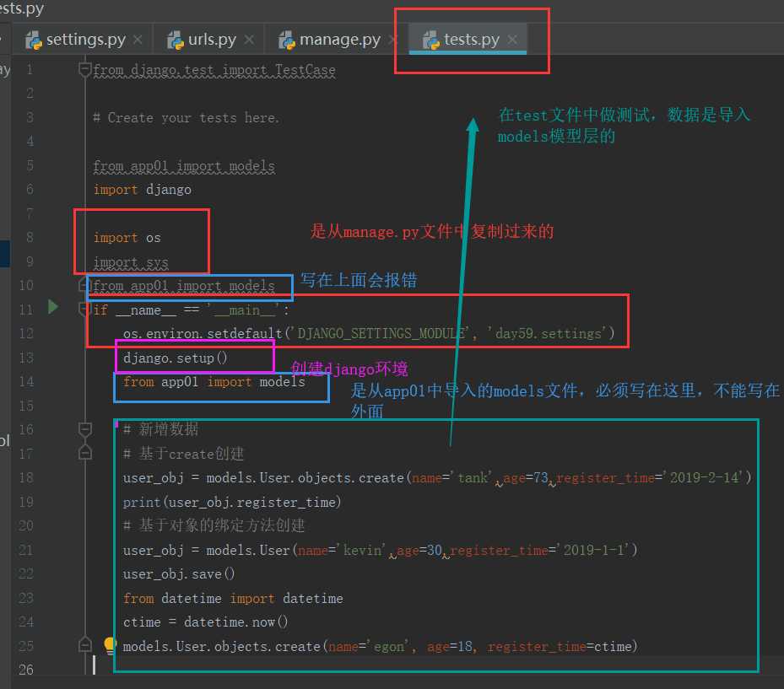This screenshot has width=784, height=689.
Task: Click 'from django.test import TestCase' on line 1
Action: pyautogui.click(x=214, y=70)
